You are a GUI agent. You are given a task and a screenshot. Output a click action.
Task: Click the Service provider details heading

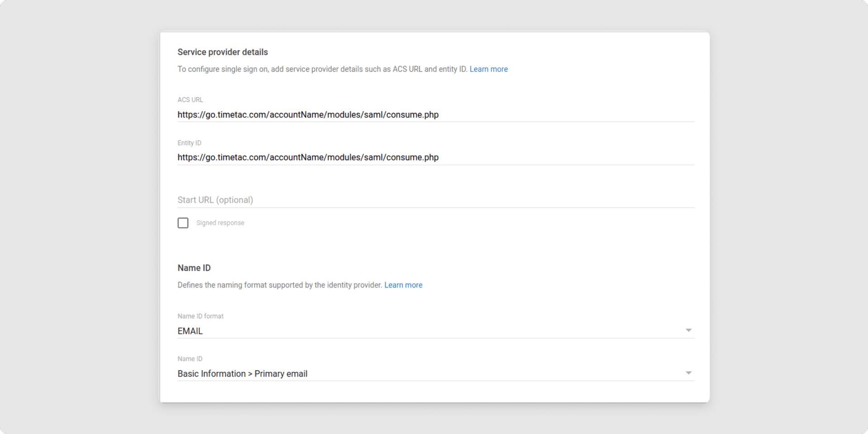point(222,52)
